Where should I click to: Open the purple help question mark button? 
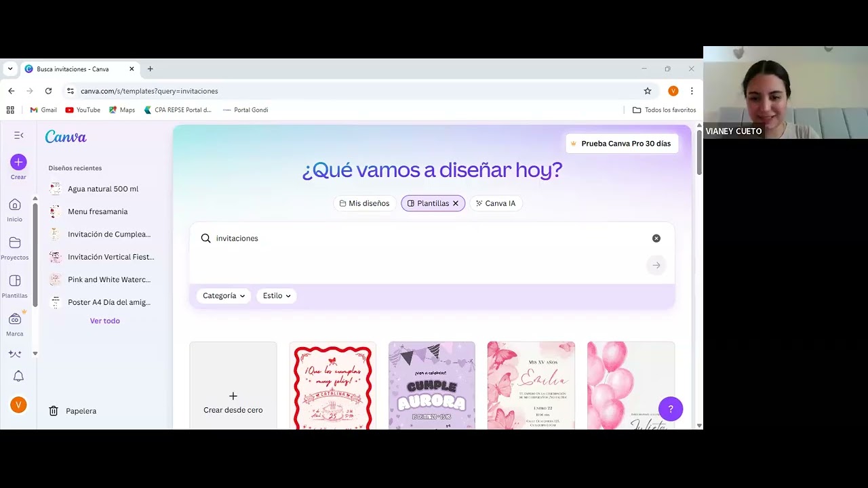click(x=670, y=409)
